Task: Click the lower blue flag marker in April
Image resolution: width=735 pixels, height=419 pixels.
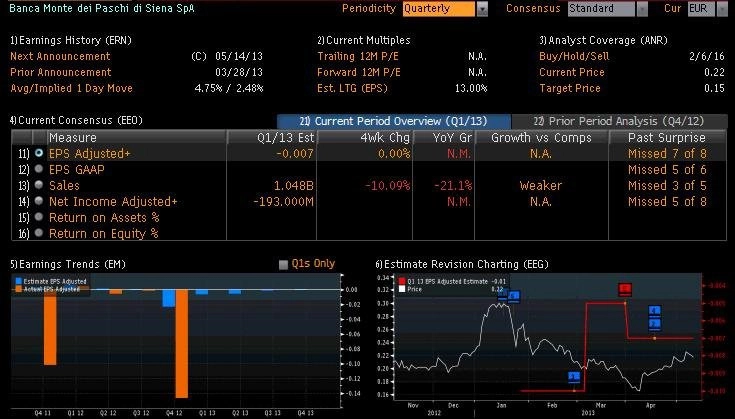Action: [x=655, y=323]
